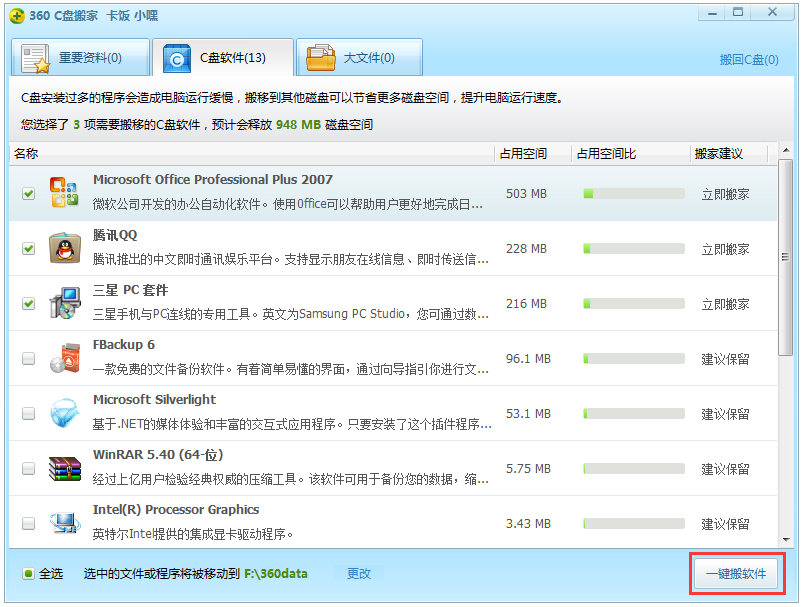The height and width of the screenshot is (607, 804).
Task: Check the WinRAR 5.40 checkbox
Action: (x=29, y=469)
